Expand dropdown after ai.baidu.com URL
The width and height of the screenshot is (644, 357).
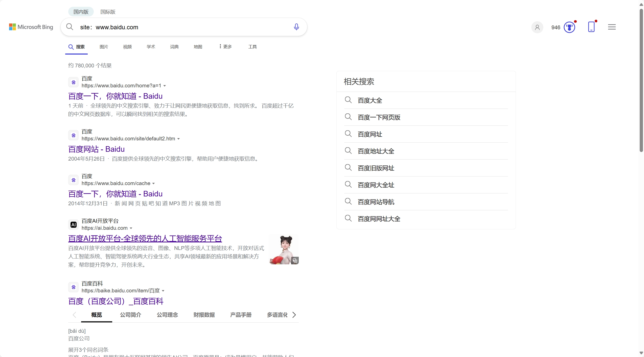coord(131,228)
